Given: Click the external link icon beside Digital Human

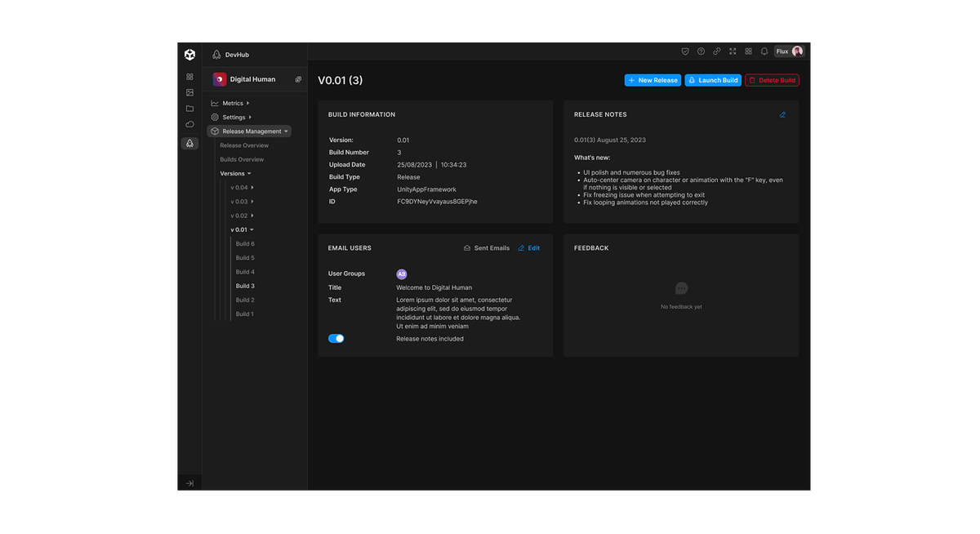Looking at the screenshot, I should coord(298,79).
